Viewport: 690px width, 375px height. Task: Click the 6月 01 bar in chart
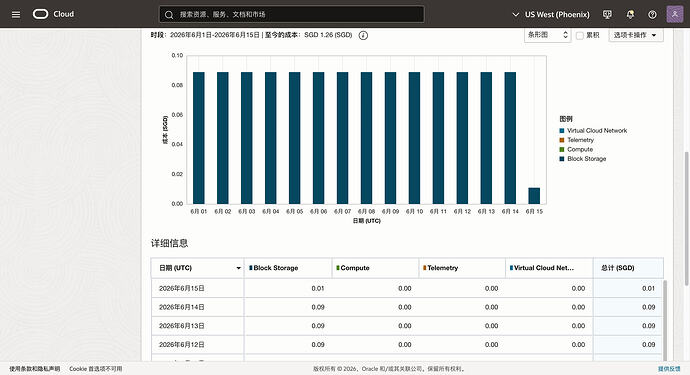pos(199,138)
